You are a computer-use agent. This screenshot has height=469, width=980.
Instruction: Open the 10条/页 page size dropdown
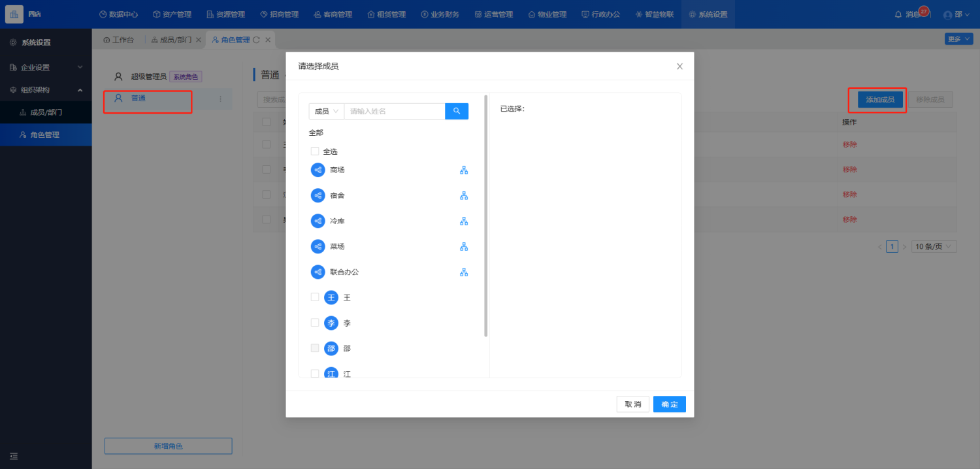coord(934,247)
